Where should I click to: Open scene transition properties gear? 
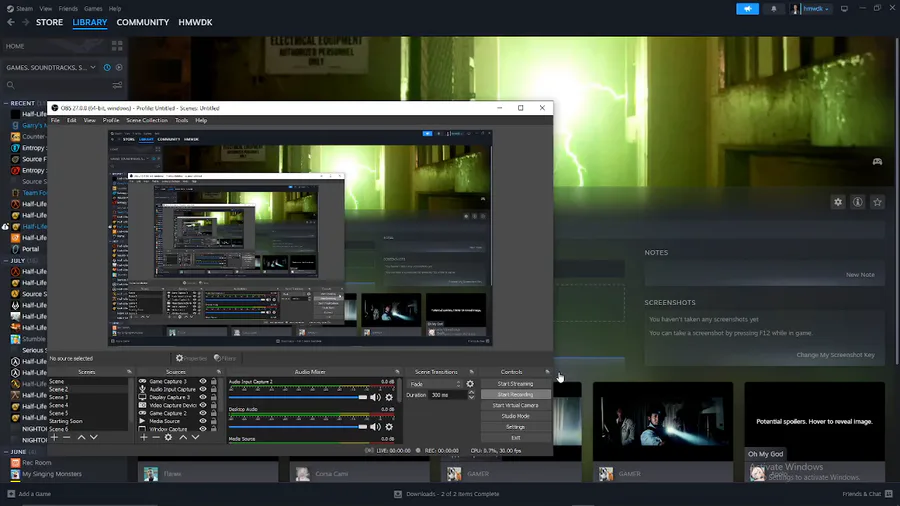click(x=470, y=384)
